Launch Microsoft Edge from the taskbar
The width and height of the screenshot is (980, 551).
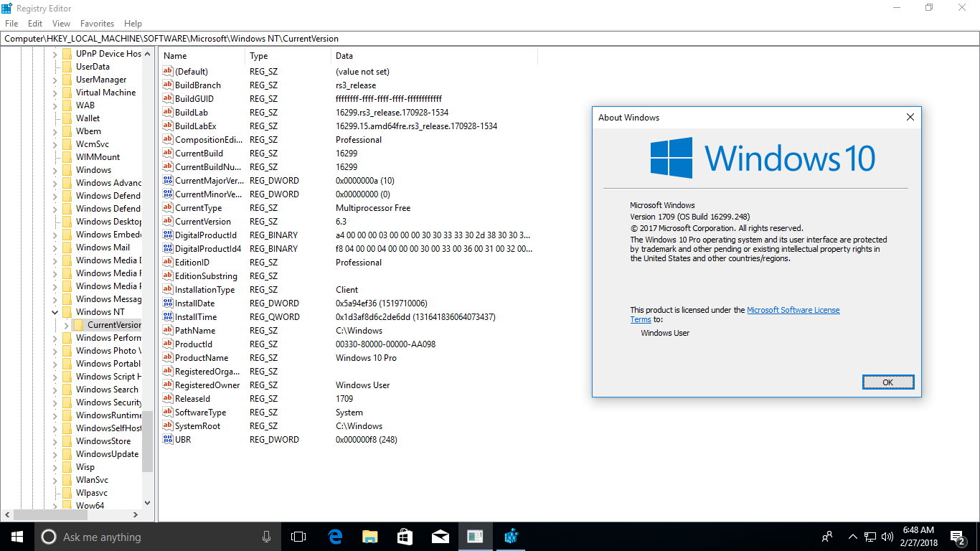tap(335, 537)
